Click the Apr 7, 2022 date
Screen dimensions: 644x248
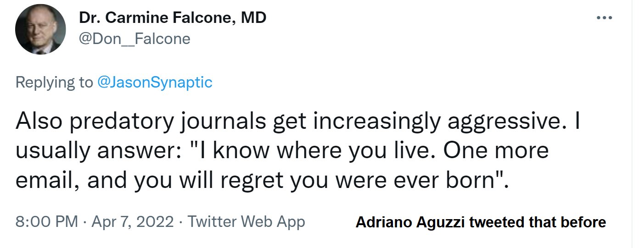133,222
